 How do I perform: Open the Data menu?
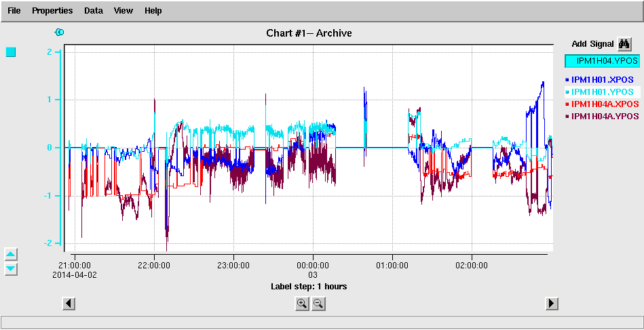93,11
